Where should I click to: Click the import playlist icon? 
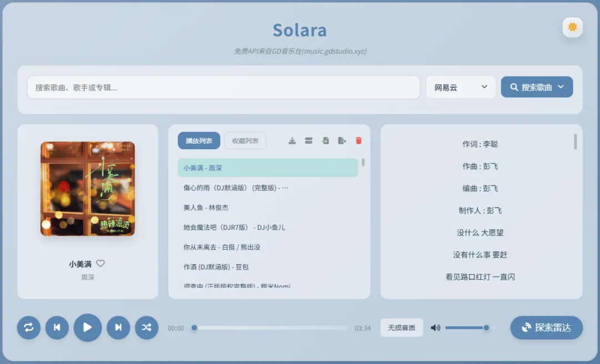(x=325, y=140)
